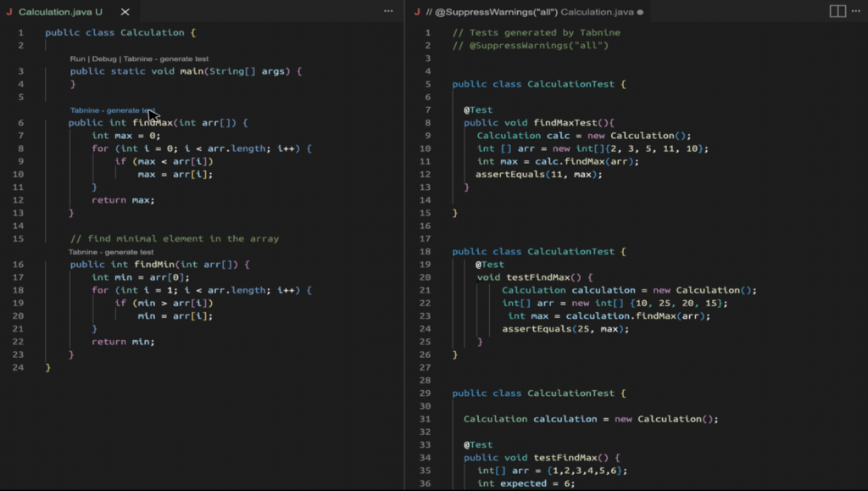
Task: Click line number 6 in left gutter
Action: (20, 123)
